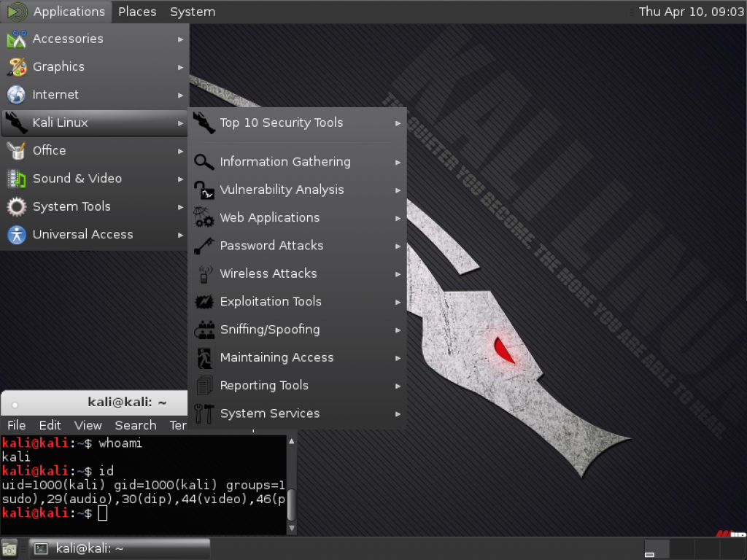Click the Sound & Video icon
This screenshot has height=560, width=747.
(x=16, y=179)
